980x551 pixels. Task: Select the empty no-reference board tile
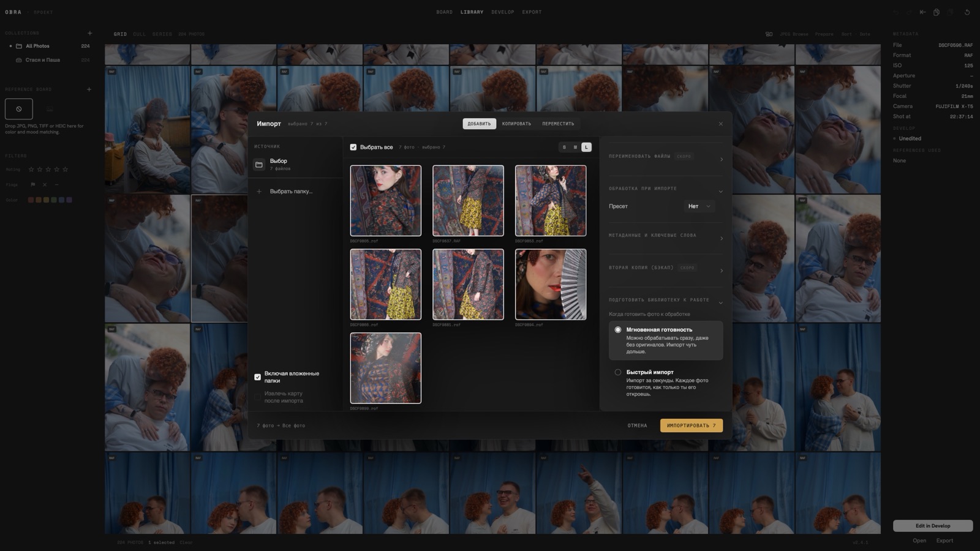tap(19, 109)
